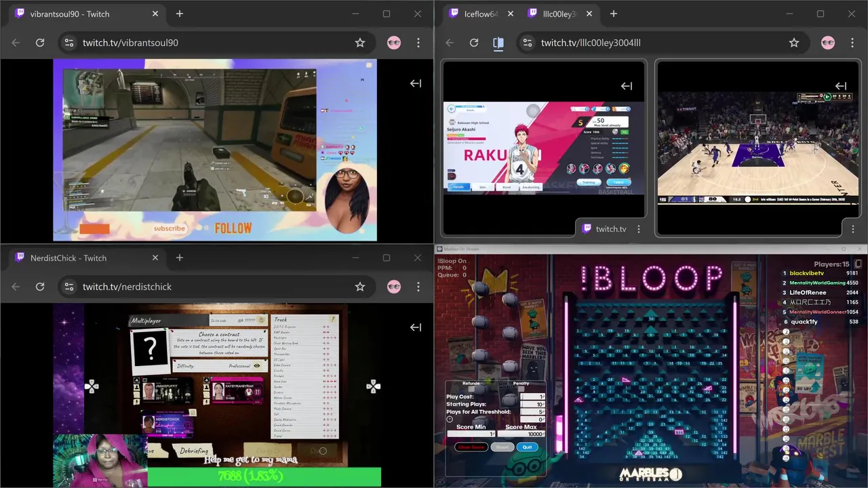Screen dimensions: 868x488
Task: Open the Details tab in the Akashi screen
Action: pos(458,187)
